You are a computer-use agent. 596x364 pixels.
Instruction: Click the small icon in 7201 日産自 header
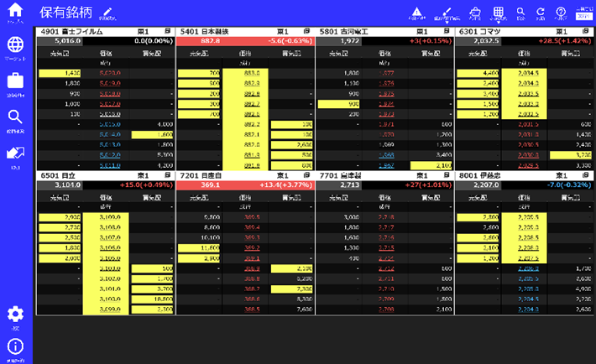[306, 175]
